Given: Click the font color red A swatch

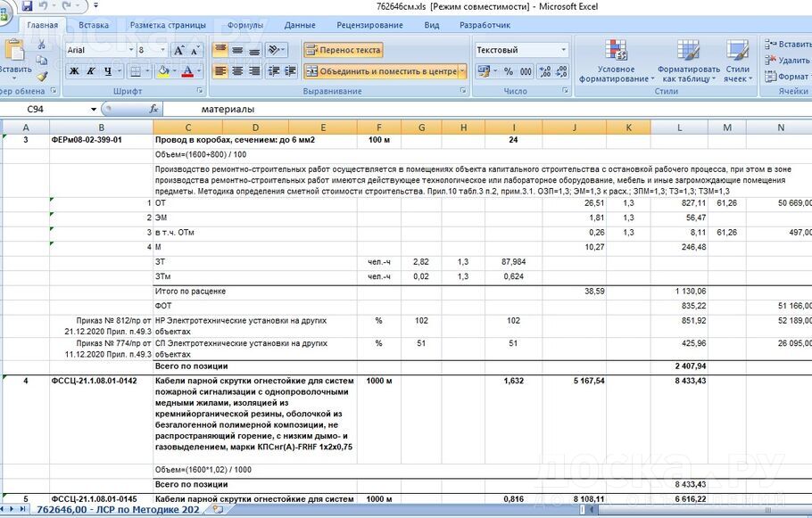Looking at the screenshot, I should coord(188,71).
